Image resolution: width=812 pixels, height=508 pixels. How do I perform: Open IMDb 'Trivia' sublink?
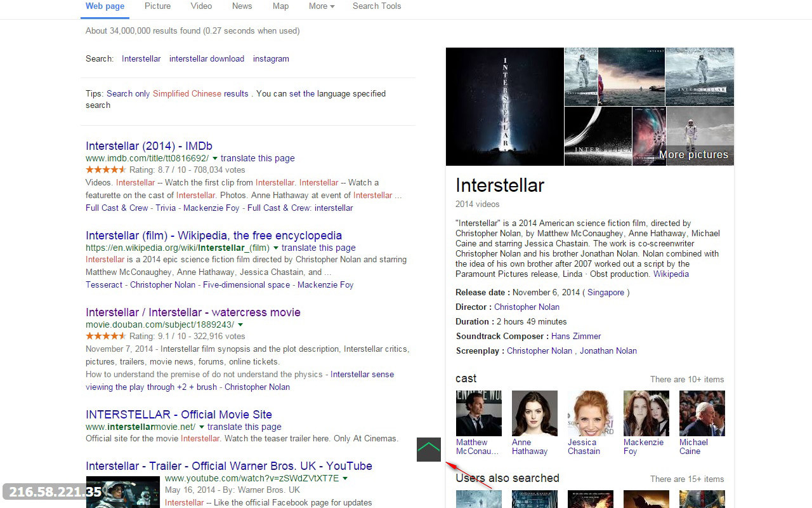[166, 208]
